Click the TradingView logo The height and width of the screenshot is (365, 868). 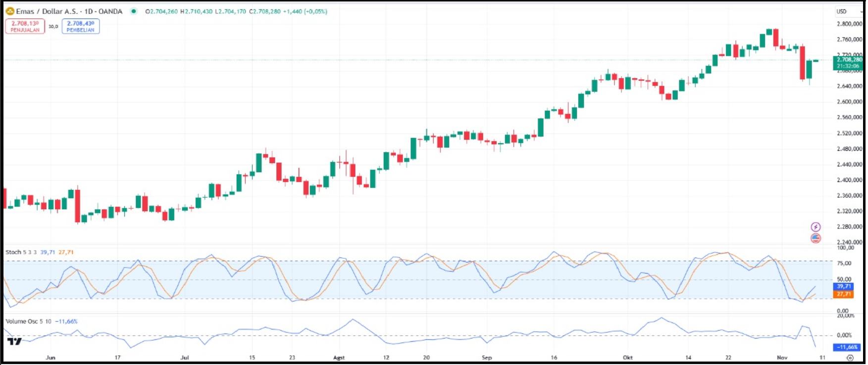pyautogui.click(x=14, y=341)
